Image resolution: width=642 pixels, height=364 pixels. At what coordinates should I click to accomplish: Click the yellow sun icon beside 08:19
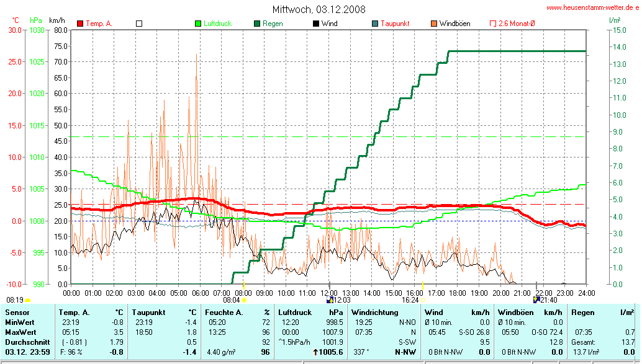point(28,300)
